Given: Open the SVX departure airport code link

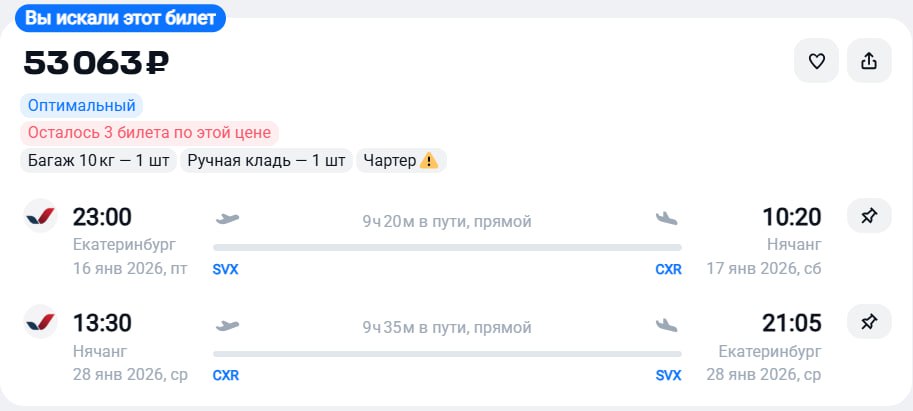Looking at the screenshot, I should click(x=226, y=269).
